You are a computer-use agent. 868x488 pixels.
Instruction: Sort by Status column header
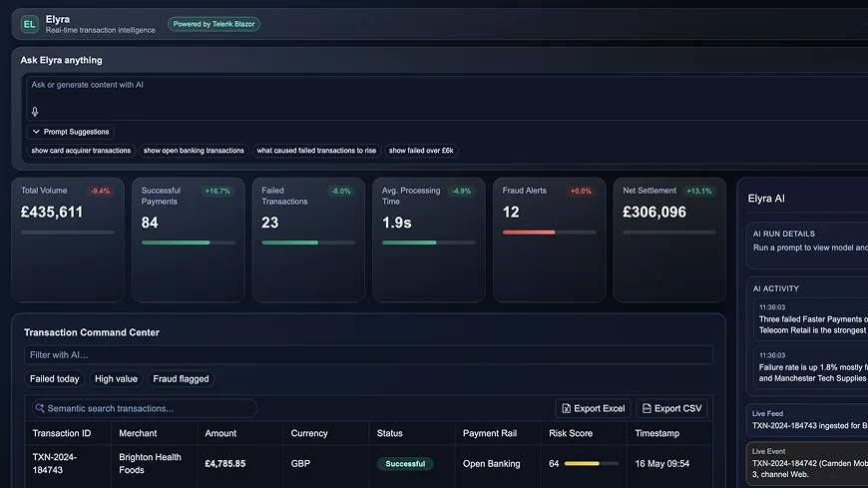[x=412, y=433]
